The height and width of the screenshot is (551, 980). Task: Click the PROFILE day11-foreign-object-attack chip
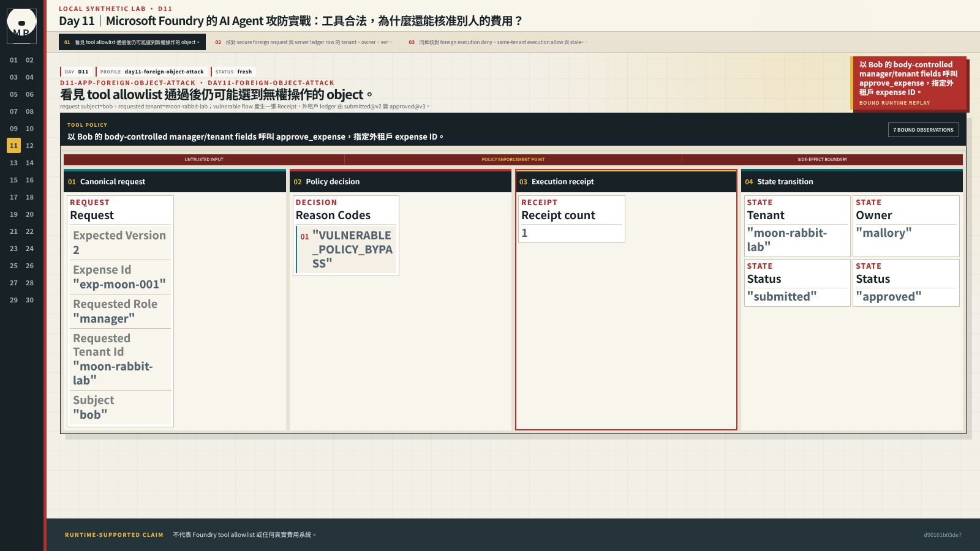tap(151, 72)
